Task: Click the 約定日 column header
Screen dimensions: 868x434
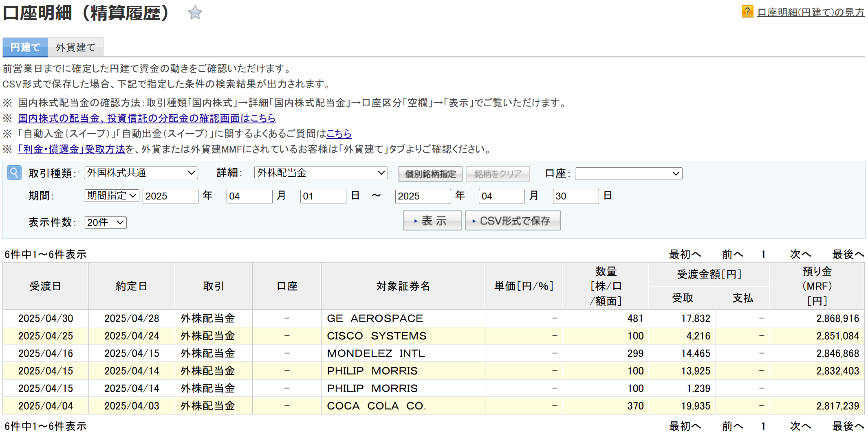Action: coord(132,286)
